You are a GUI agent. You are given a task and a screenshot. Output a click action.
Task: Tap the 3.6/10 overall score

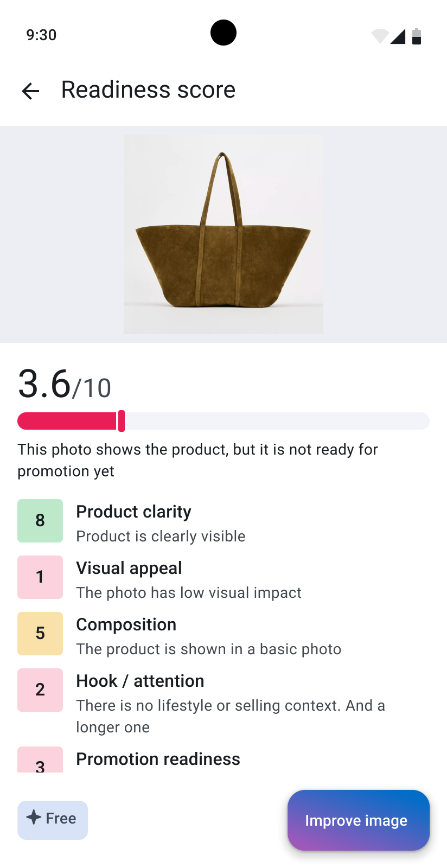pos(65,385)
